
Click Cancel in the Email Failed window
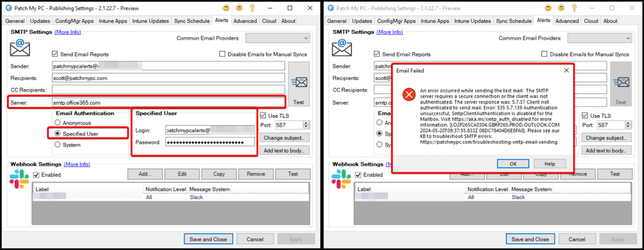coord(577,239)
